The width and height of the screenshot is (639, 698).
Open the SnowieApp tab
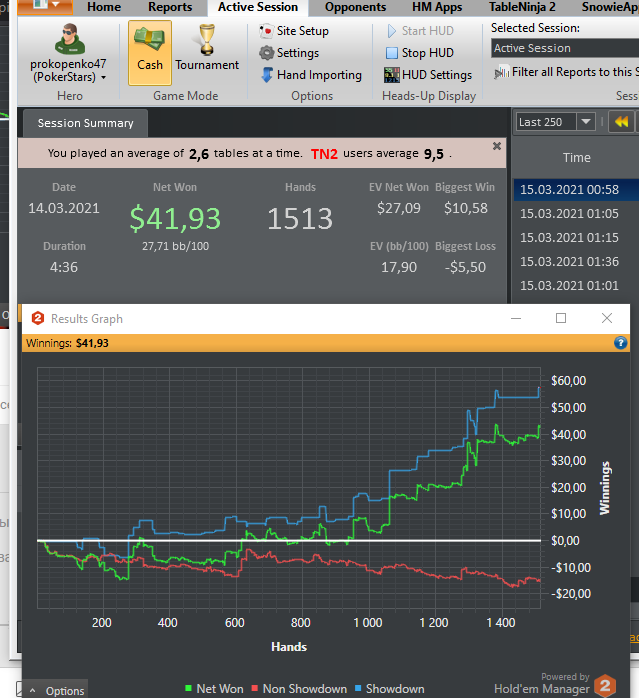(x=610, y=7)
